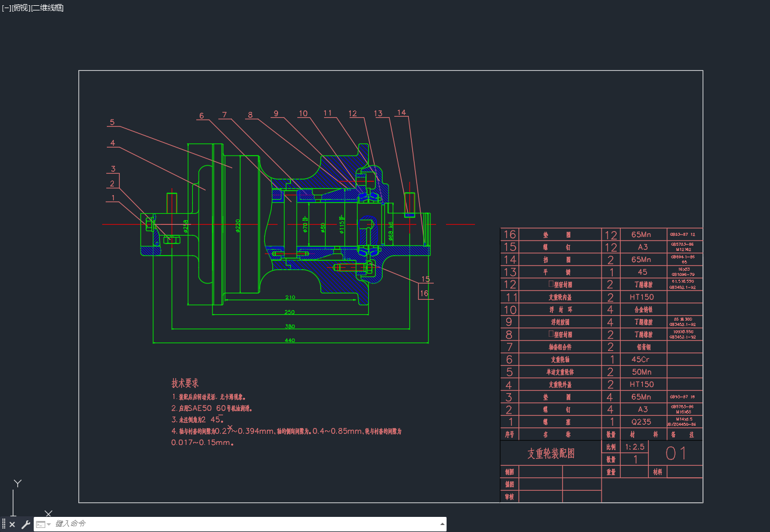This screenshot has width=770, height=532.
Task: Select HT150 in row 4 of parts list
Action: click(642, 384)
